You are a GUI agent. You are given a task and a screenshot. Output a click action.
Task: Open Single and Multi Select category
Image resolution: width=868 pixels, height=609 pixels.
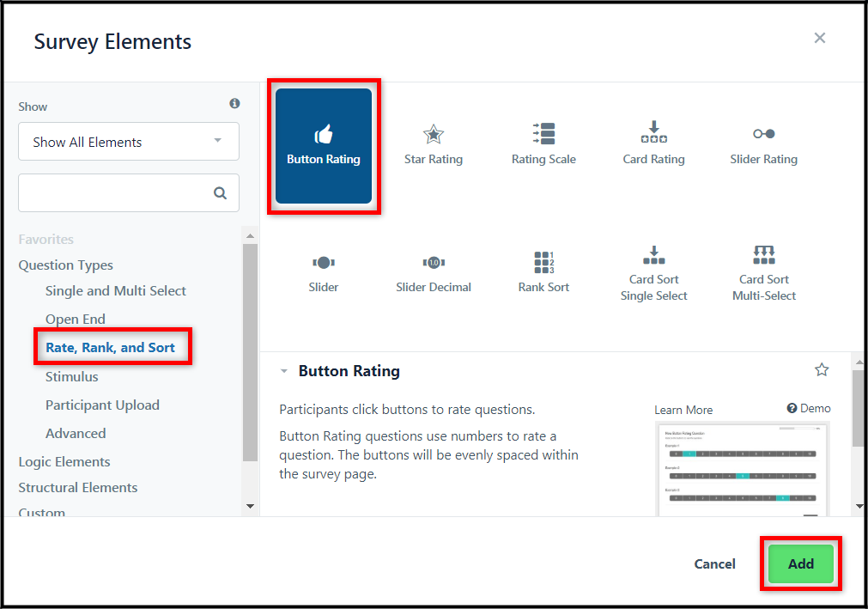116,290
